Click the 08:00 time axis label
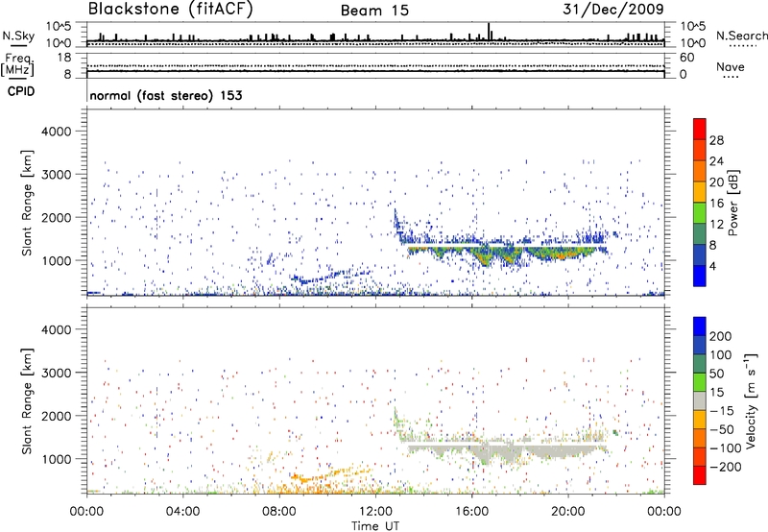The height and width of the screenshot is (532, 768). (279, 512)
